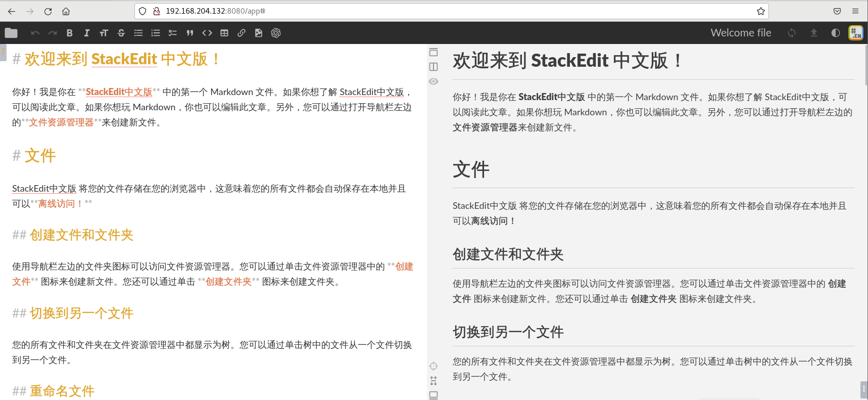Click preview heading '切换到另一个文件'
This screenshot has width=868, height=400.
click(508, 332)
